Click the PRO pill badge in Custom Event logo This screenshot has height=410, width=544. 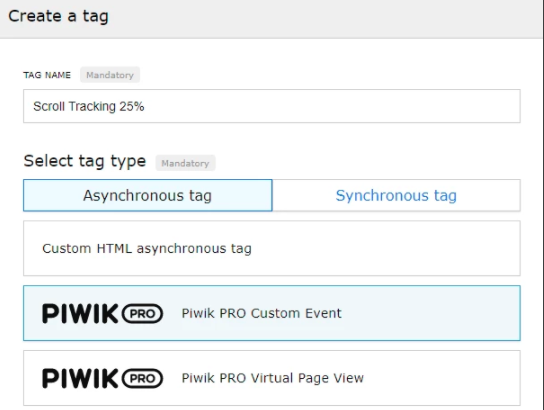pos(142,314)
